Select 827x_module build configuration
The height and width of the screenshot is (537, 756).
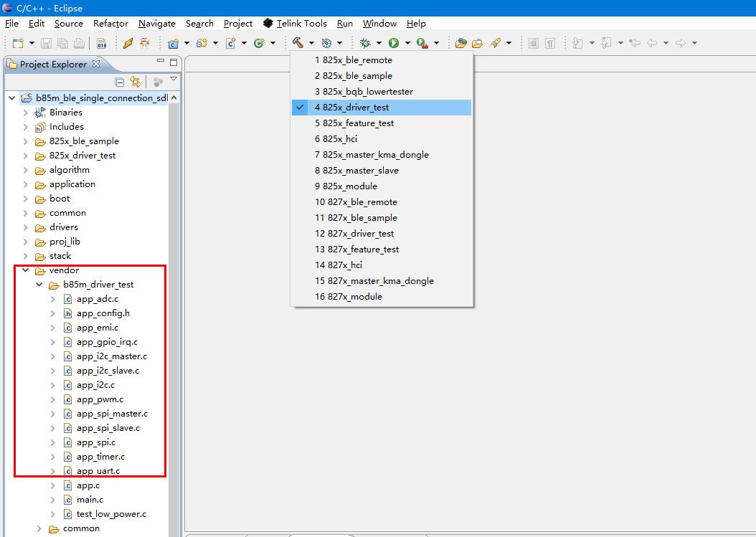[382, 297]
